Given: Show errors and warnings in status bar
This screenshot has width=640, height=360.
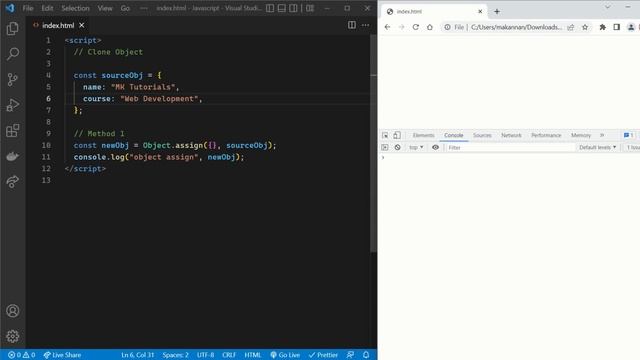Looking at the screenshot, I should coord(22,355).
